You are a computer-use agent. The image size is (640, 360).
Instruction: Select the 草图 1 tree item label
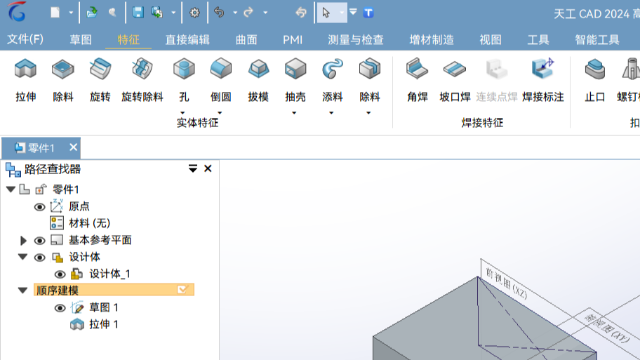pyautogui.click(x=104, y=307)
